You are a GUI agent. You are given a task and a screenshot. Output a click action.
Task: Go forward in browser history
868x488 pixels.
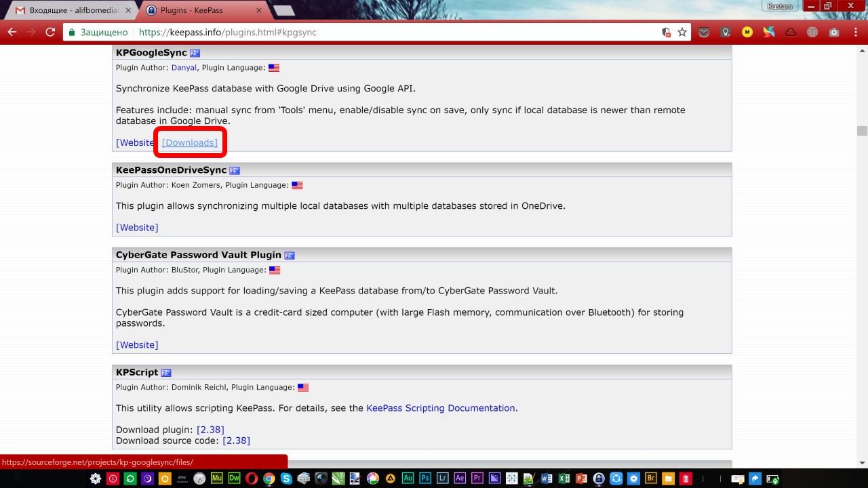pyautogui.click(x=31, y=32)
